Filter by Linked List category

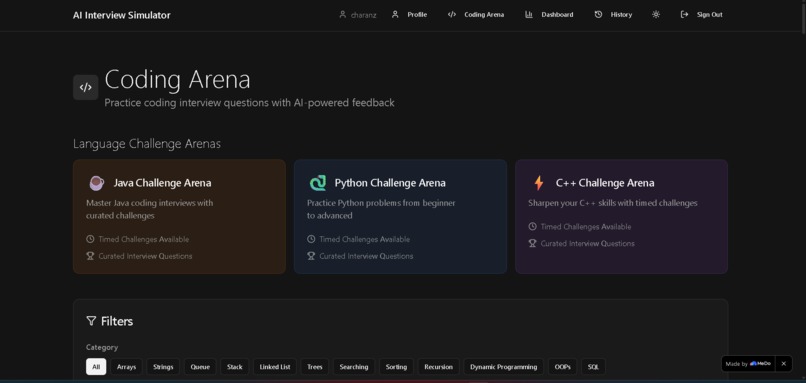pos(275,367)
